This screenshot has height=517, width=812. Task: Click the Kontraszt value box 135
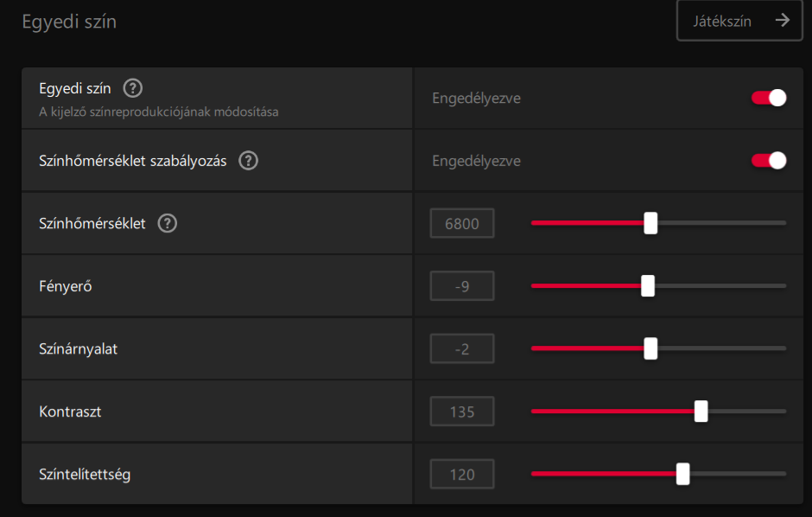click(462, 412)
